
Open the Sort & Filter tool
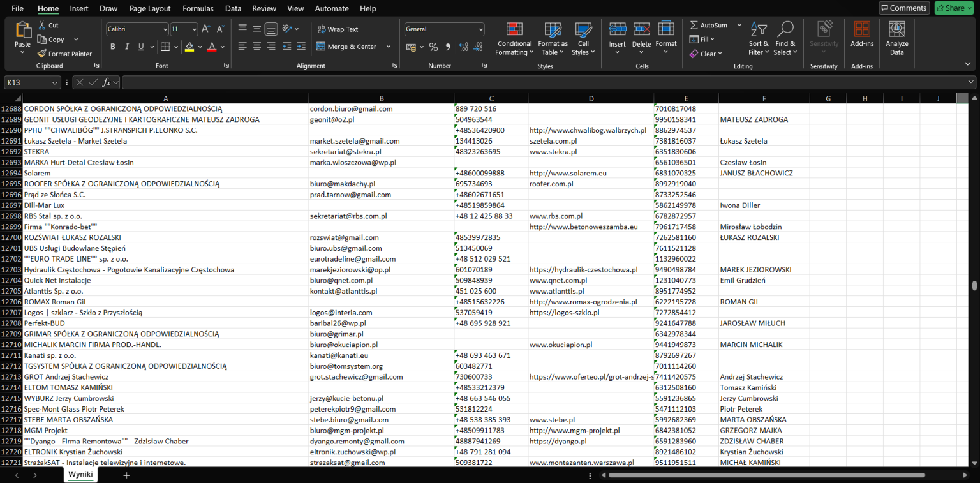[x=759, y=39]
